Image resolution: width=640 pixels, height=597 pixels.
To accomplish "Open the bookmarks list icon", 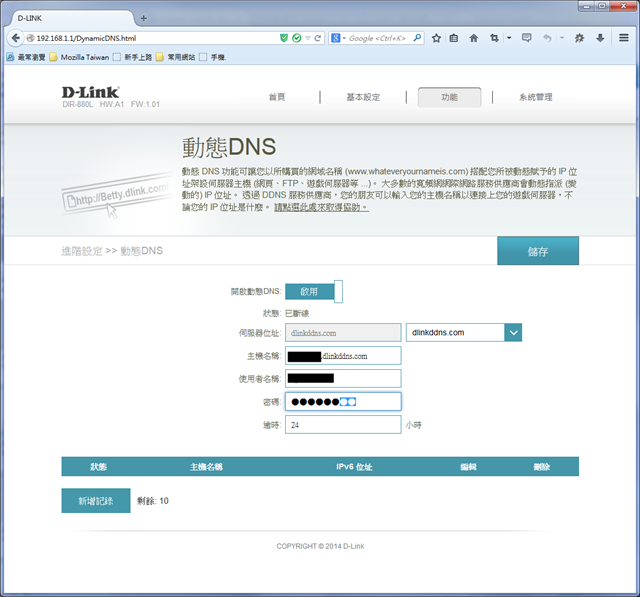I will click(x=453, y=38).
